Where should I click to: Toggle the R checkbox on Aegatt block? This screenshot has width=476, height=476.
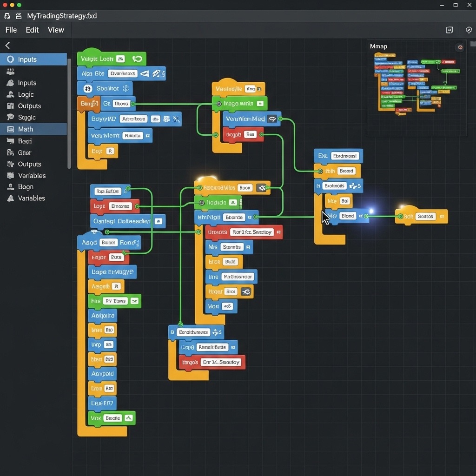(116, 286)
